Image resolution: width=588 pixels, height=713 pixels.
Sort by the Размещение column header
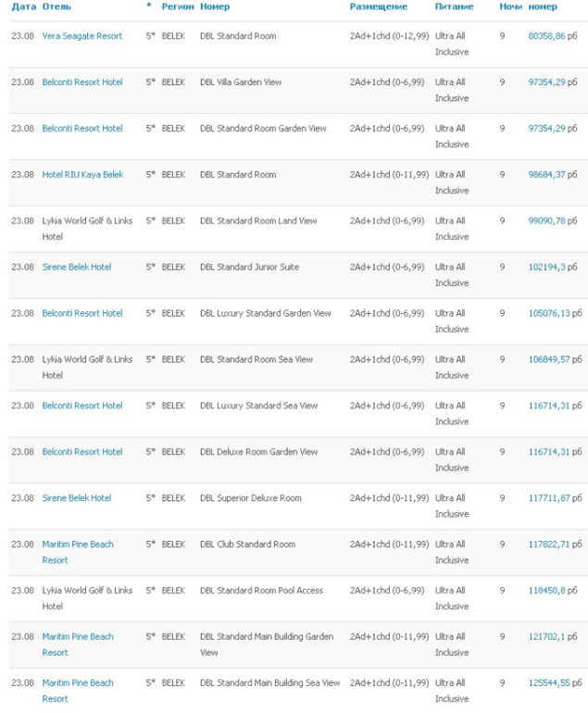click(x=378, y=6)
